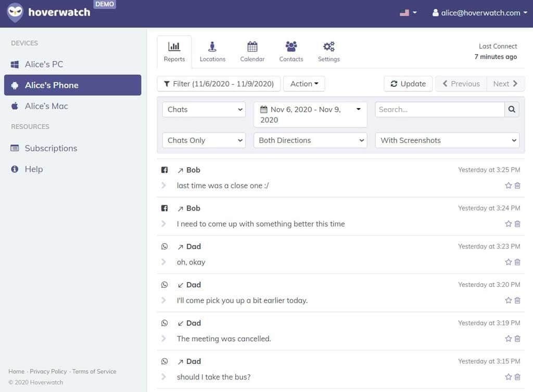The image size is (533, 392).
Task: Open the Action dropdown menu
Action: [x=304, y=84]
